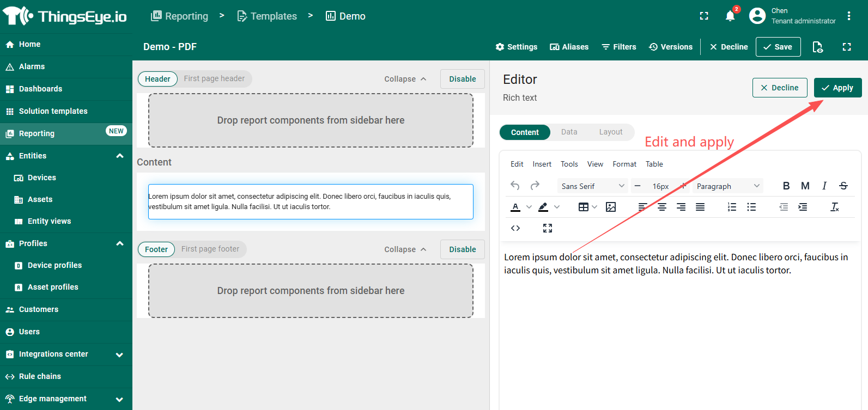Clear formatting from the selected text
The height and width of the screenshot is (410, 868).
coord(834,207)
